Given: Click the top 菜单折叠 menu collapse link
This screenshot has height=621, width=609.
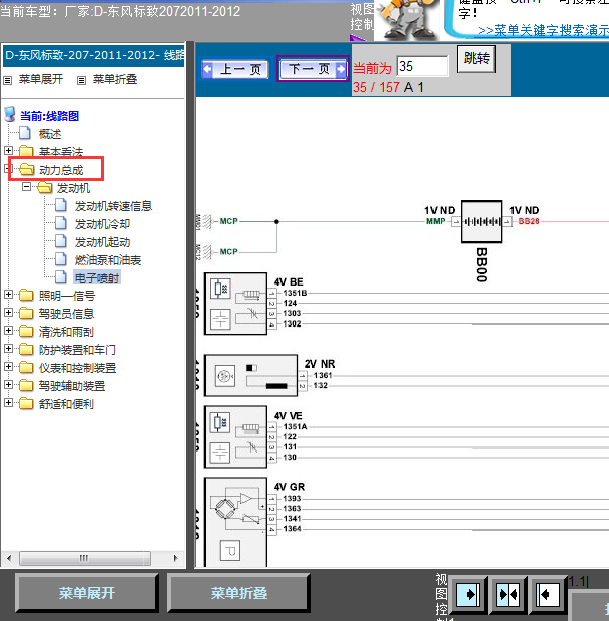Looking at the screenshot, I should click(115, 79).
